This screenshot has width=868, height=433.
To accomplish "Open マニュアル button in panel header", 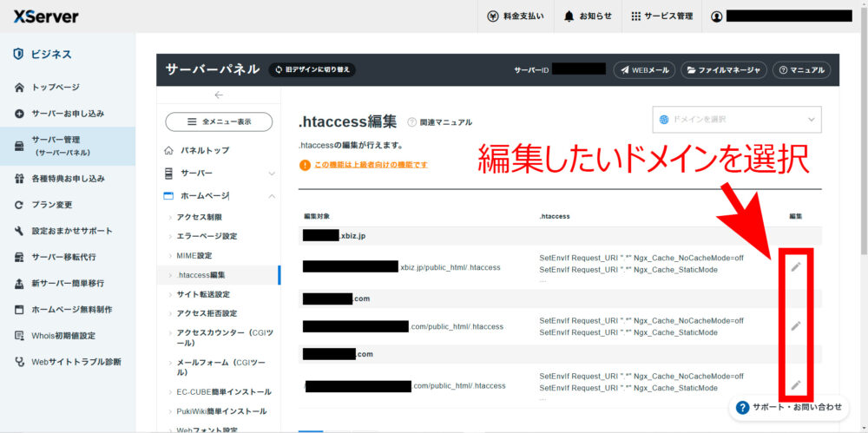I will pyautogui.click(x=801, y=70).
